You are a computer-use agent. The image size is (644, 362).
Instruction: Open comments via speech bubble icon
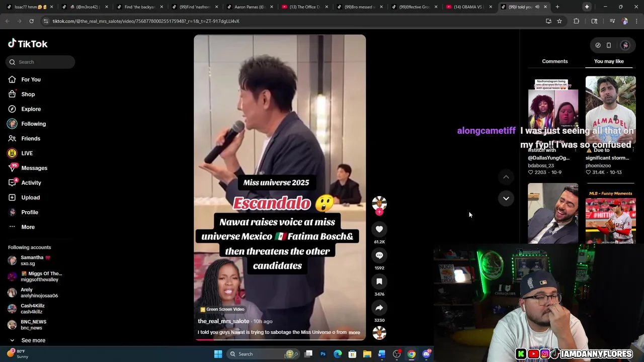tap(379, 255)
